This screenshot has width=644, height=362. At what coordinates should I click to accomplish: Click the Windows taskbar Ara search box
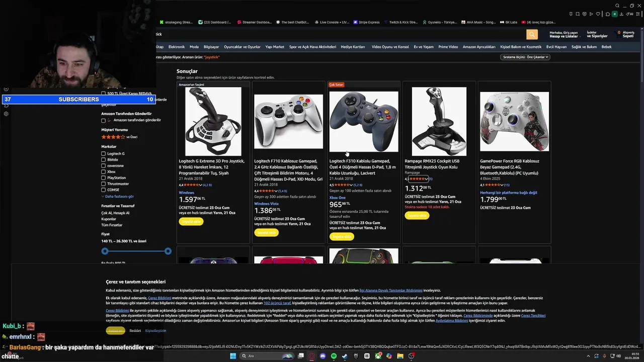[267, 356]
